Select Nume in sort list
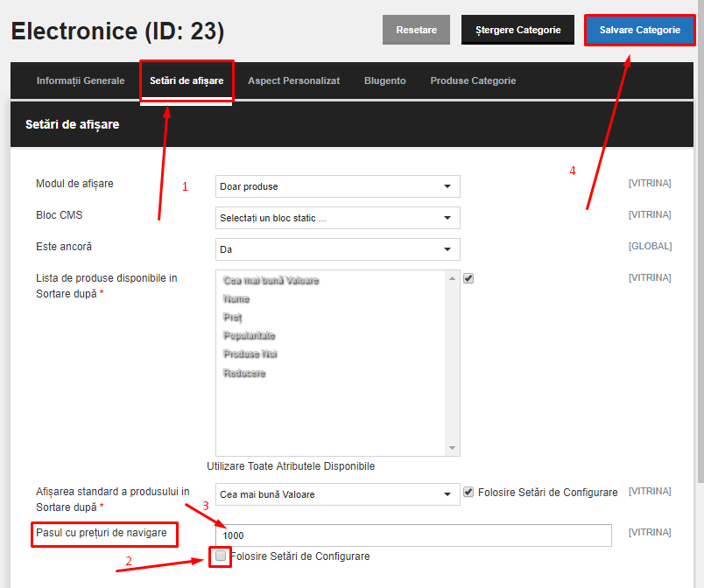Image resolution: width=704 pixels, height=588 pixels. (236, 298)
